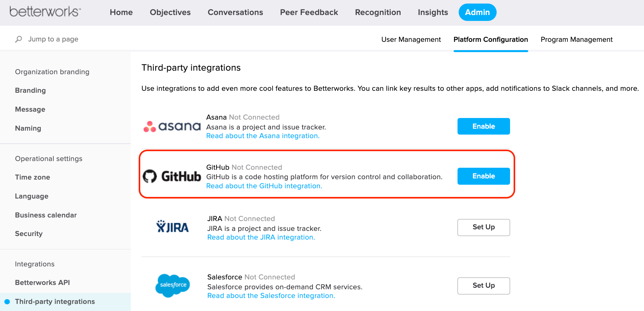This screenshot has width=644, height=311.
Task: Read about the Salesforce integration
Action: pos(271,296)
